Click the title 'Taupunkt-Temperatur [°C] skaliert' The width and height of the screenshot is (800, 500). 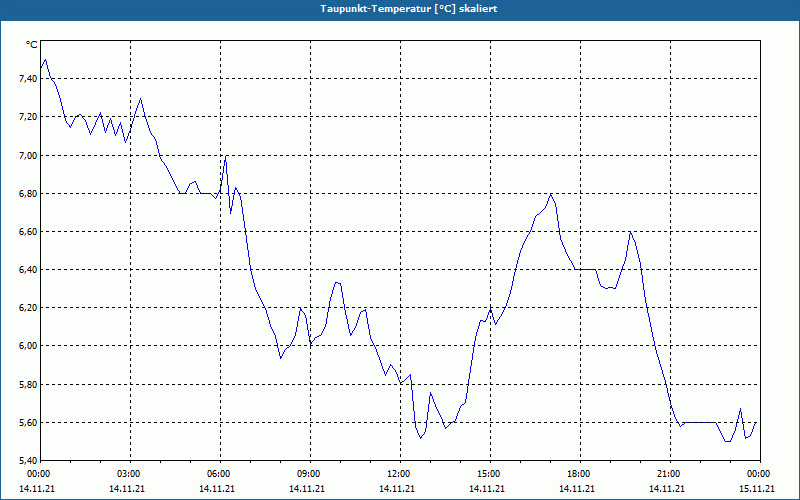[x=409, y=9]
